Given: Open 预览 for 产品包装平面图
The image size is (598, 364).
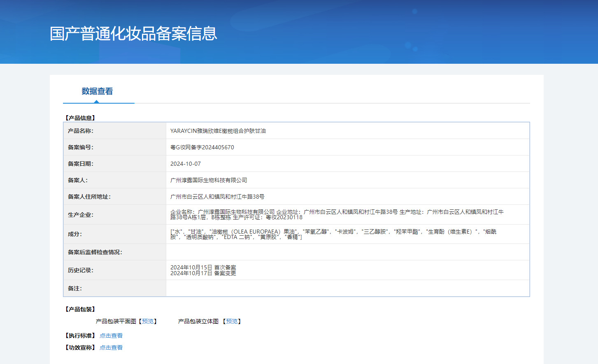Looking at the screenshot, I should point(148,321).
